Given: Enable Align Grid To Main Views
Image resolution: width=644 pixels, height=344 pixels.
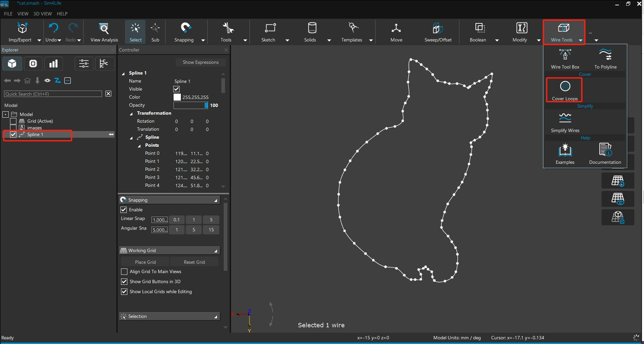Looking at the screenshot, I should coord(124,271).
